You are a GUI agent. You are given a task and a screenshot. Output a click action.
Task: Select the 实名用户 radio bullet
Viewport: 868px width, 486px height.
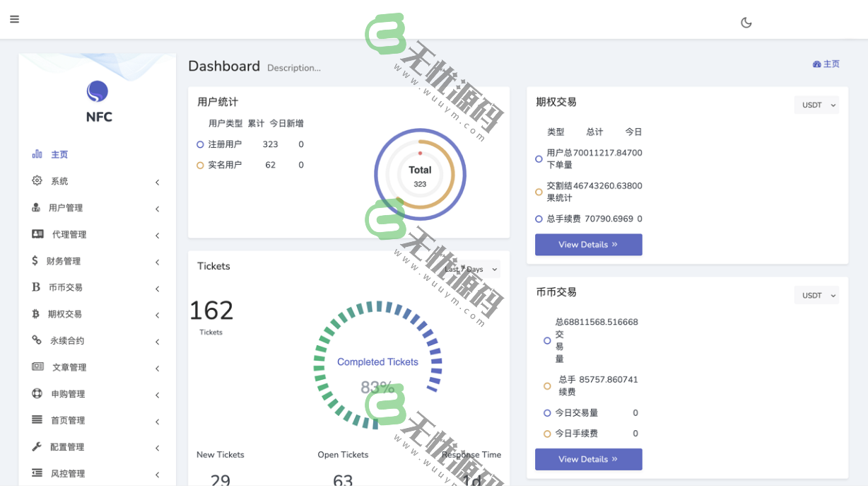click(199, 164)
